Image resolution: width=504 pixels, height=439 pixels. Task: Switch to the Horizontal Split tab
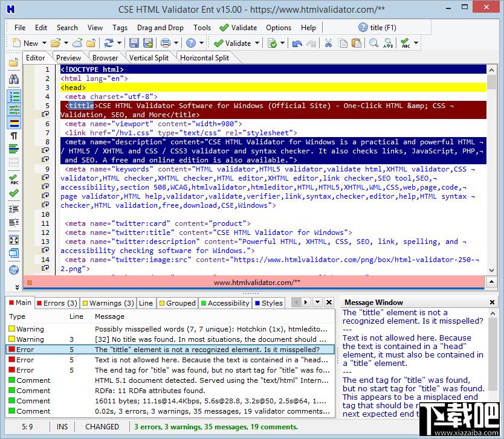click(204, 58)
